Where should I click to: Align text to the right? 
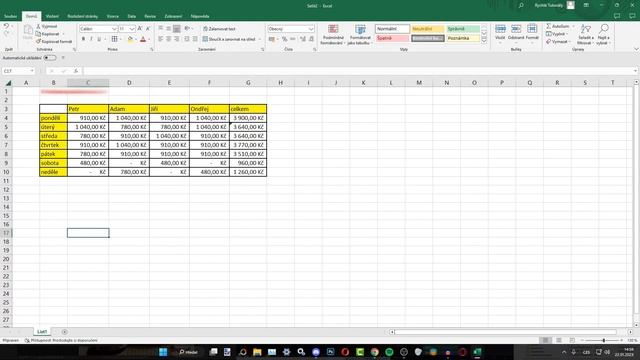pyautogui.click(x=177, y=39)
